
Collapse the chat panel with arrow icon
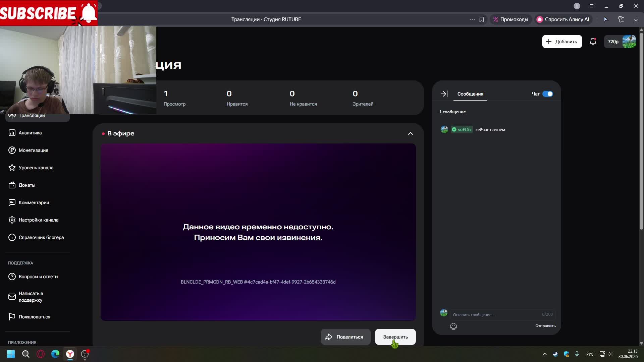[444, 94]
